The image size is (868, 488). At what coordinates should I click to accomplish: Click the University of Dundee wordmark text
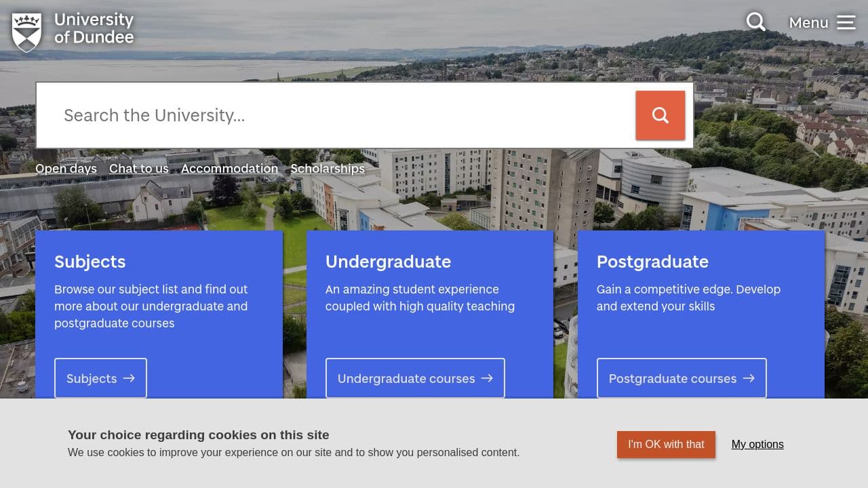93,28
